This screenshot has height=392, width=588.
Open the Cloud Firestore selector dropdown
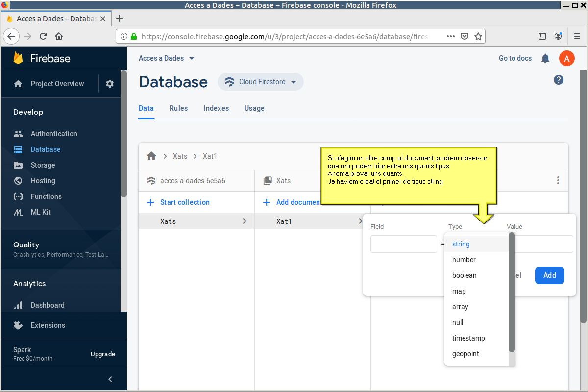point(261,82)
